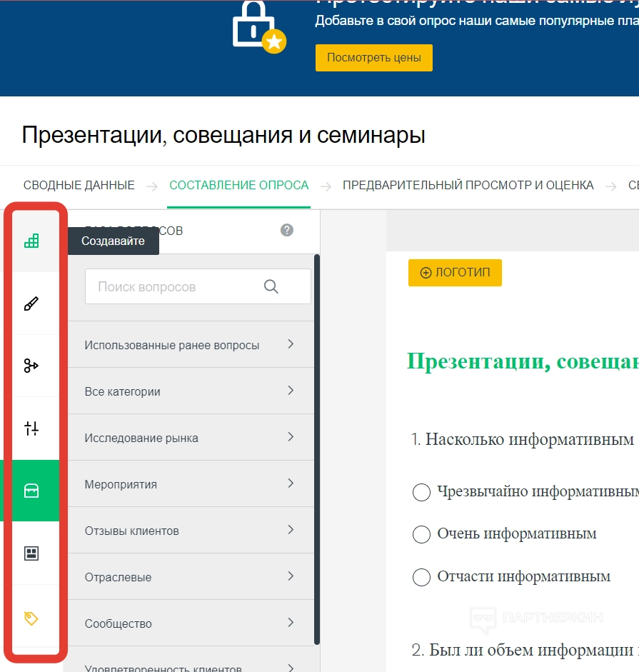Open the options sliders icon in sidebar

tap(31, 428)
